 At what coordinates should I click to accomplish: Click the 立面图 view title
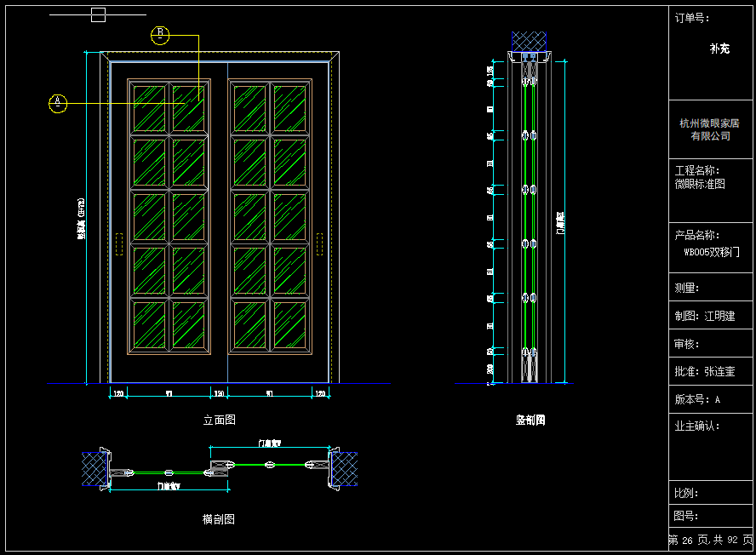click(x=219, y=420)
